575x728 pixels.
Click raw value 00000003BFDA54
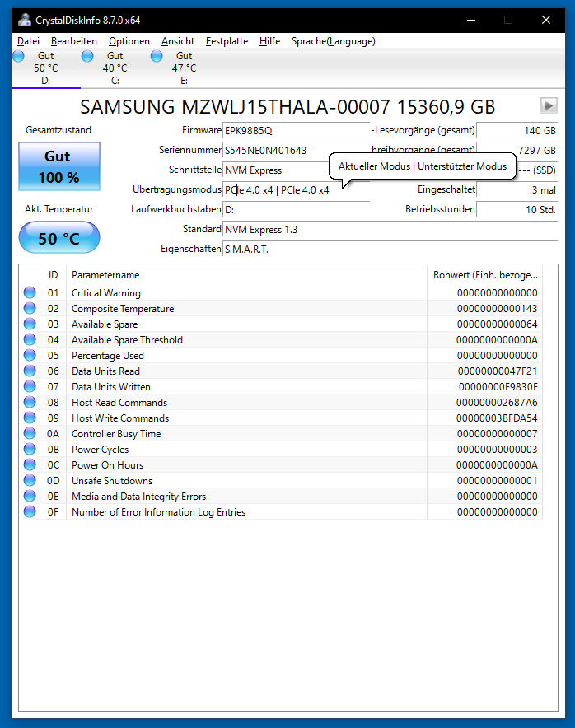(x=497, y=418)
